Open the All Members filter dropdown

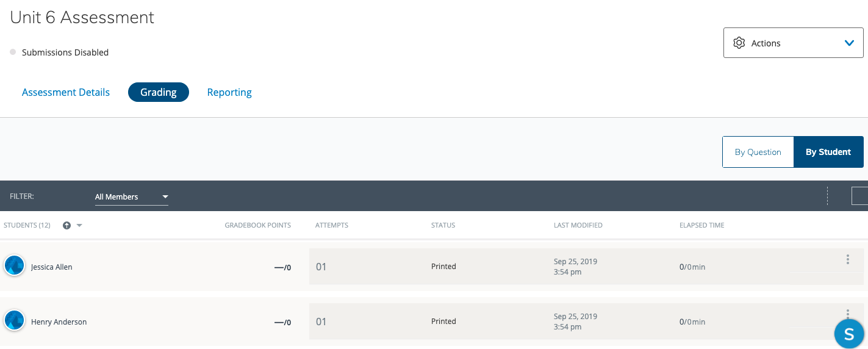[131, 197]
